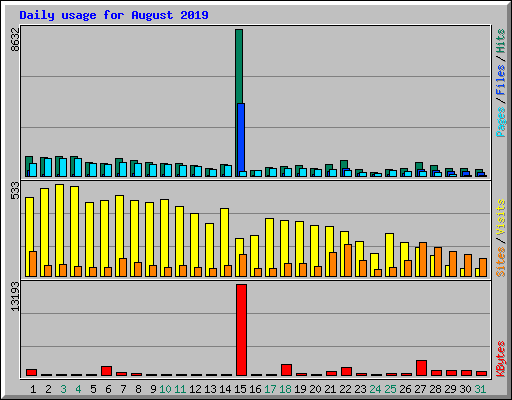512x400 pixels.
Task: Click day label 22 on the x-axis
Action: (x=345, y=389)
